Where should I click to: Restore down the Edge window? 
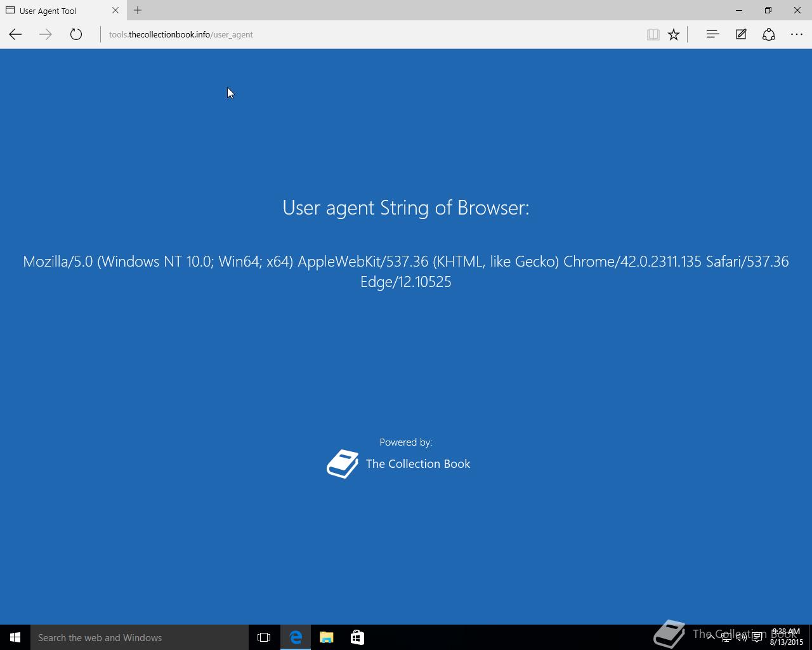coord(768,10)
